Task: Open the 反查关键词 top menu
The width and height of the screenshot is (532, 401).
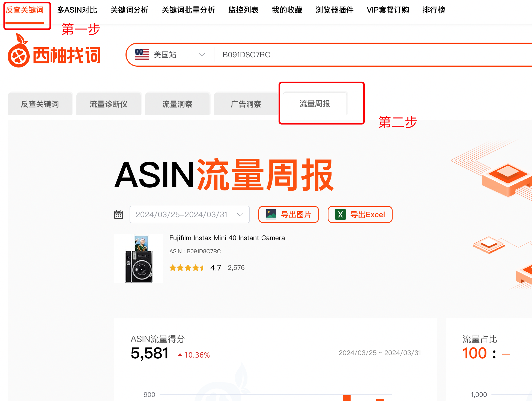Action: (25, 10)
